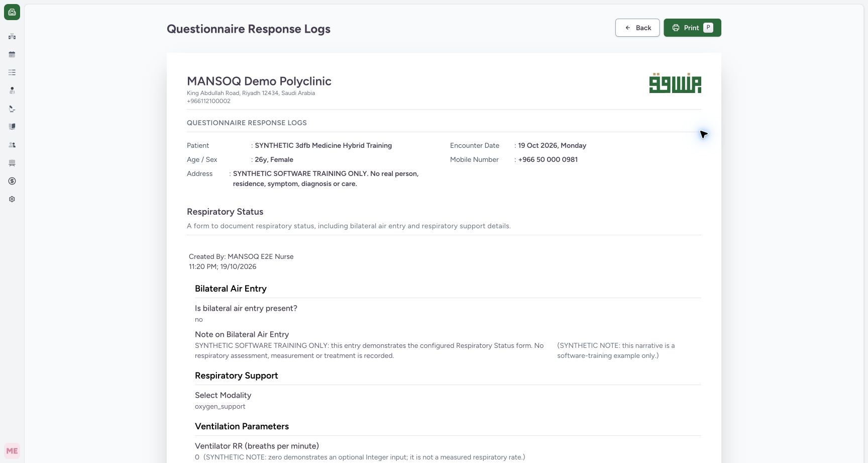Open the settings gear icon in sidebar
The width and height of the screenshot is (868, 463).
pyautogui.click(x=12, y=199)
